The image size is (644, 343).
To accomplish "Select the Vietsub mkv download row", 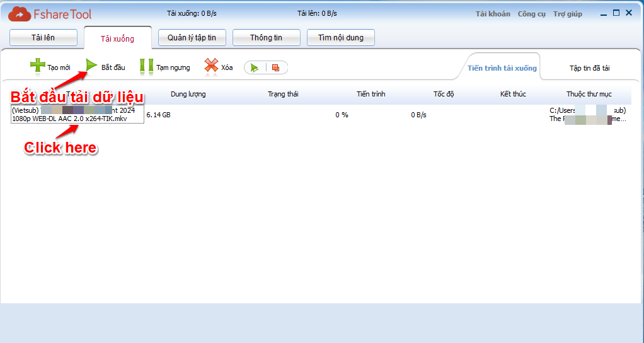I will pos(77,114).
